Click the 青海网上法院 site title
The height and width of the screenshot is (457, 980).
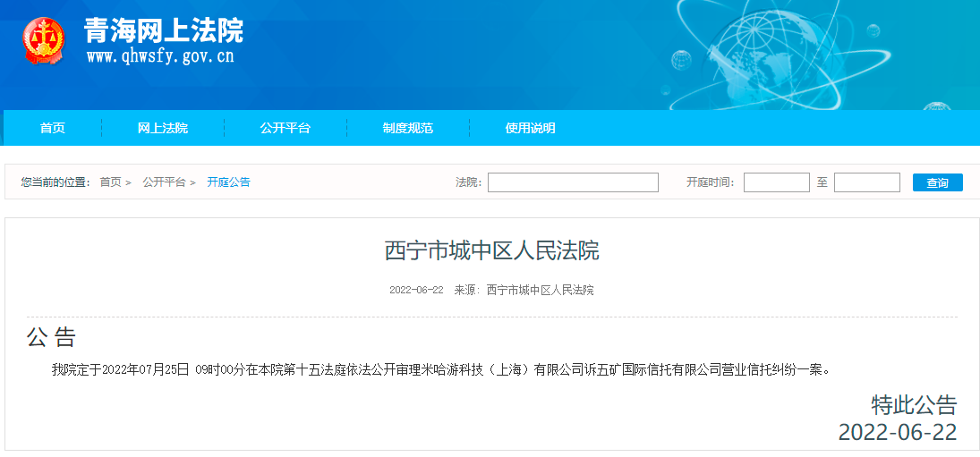[x=164, y=31]
